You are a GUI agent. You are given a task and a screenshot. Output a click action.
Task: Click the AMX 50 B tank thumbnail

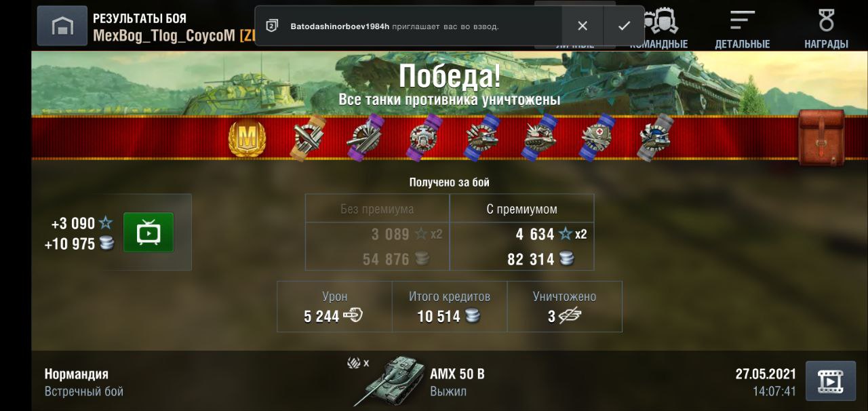point(389,381)
